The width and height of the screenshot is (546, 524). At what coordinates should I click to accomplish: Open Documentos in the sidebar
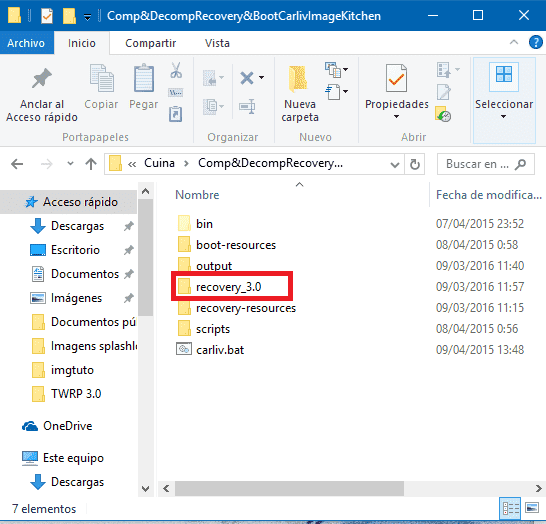point(85,274)
